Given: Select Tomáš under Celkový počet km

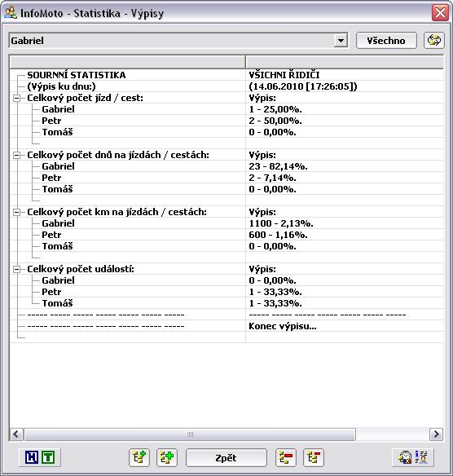Looking at the screenshot, I should (57, 246).
